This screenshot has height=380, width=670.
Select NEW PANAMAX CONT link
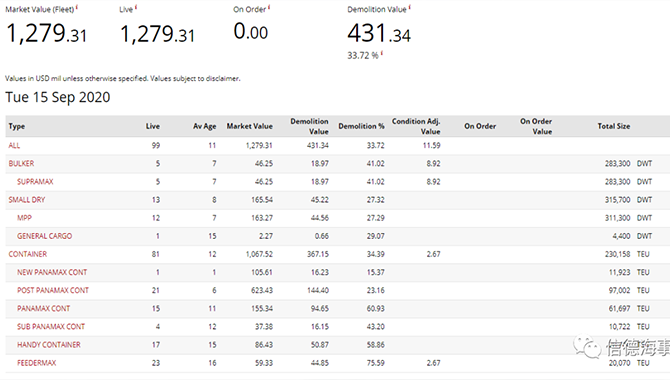52,272
